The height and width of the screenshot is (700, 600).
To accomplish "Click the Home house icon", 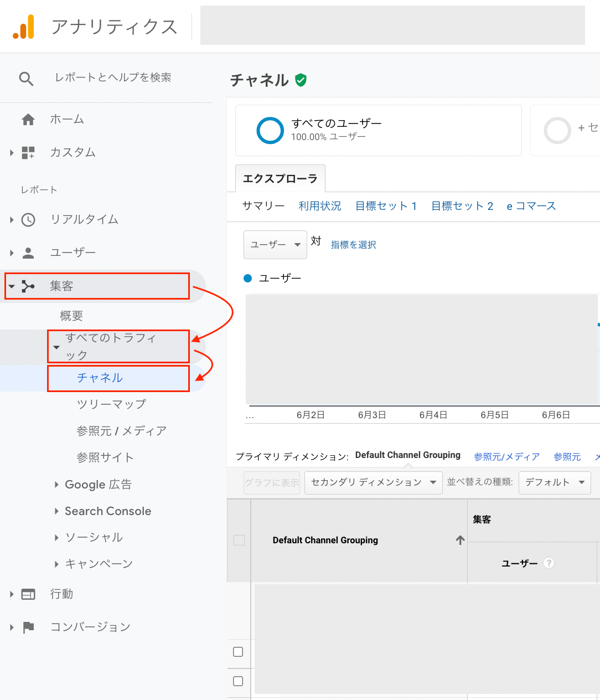I will point(28,120).
